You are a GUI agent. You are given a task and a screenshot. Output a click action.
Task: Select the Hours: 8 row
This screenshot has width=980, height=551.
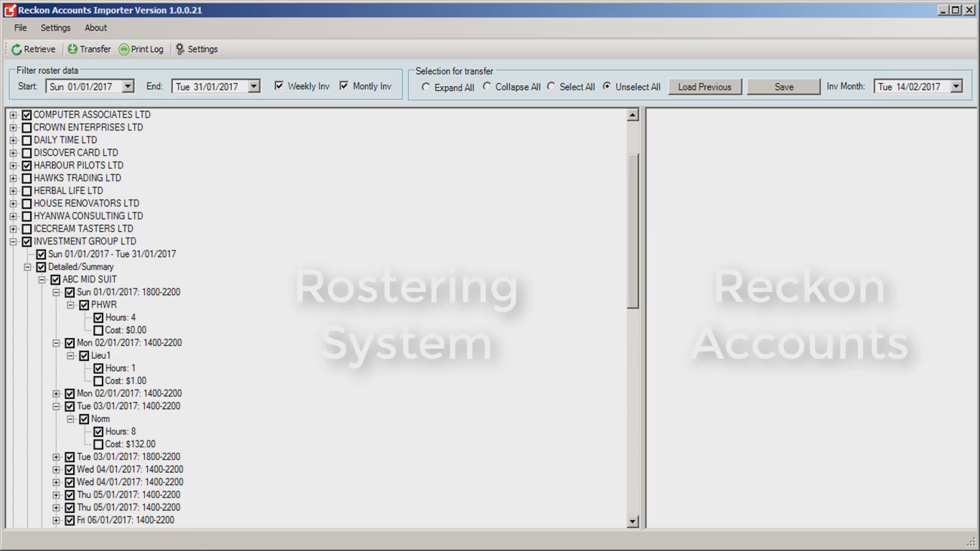pyautogui.click(x=121, y=432)
